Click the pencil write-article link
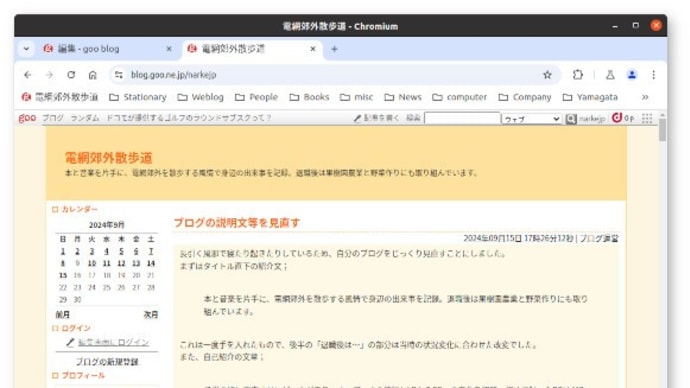This screenshot has height=388, width=690. coord(377,118)
